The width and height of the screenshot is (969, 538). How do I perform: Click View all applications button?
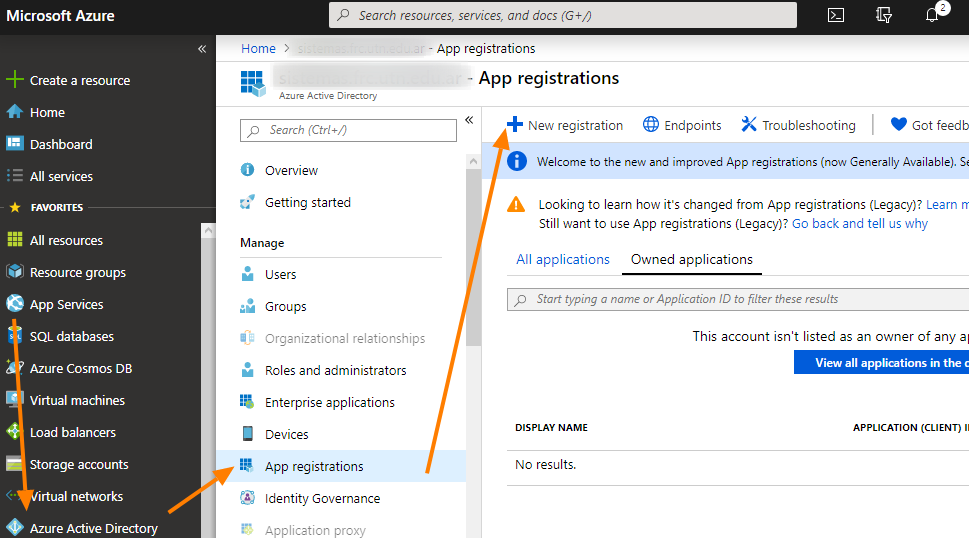coord(881,363)
